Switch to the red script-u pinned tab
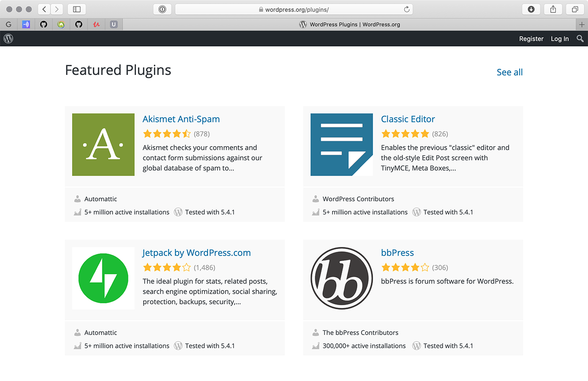588x381 pixels. [96, 24]
